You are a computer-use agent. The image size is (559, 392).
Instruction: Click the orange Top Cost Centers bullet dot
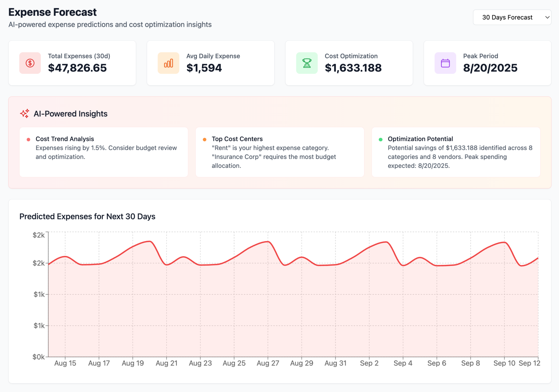pyautogui.click(x=204, y=139)
